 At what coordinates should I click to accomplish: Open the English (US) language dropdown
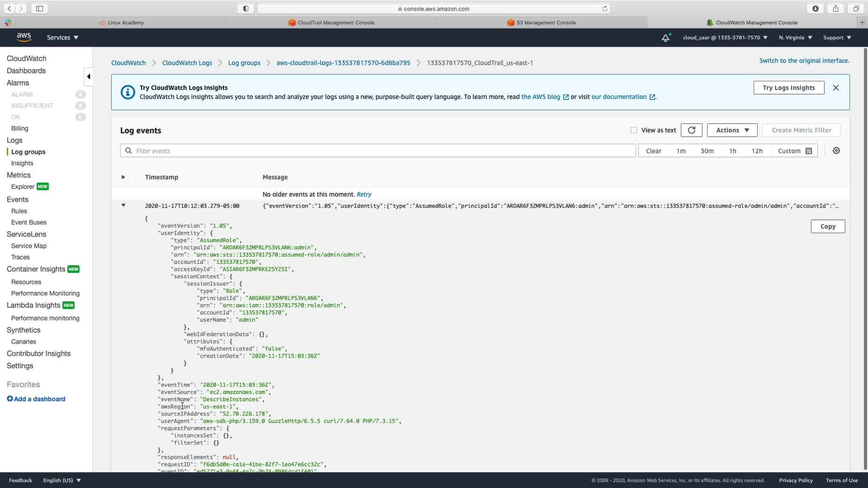[x=62, y=480]
